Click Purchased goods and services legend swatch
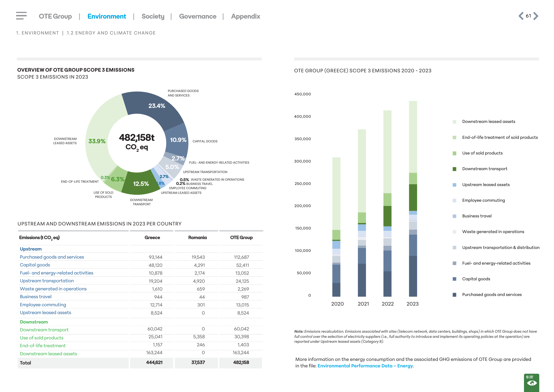The image size is (554, 392). click(x=454, y=295)
